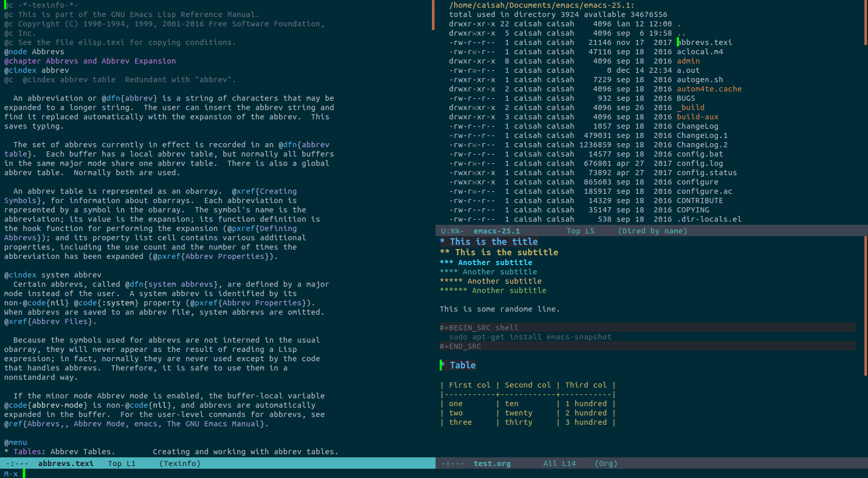Image resolution: width=868 pixels, height=478 pixels.
Task: Click the 'U:%%-' status in Dired mode line
Action: coord(452,231)
